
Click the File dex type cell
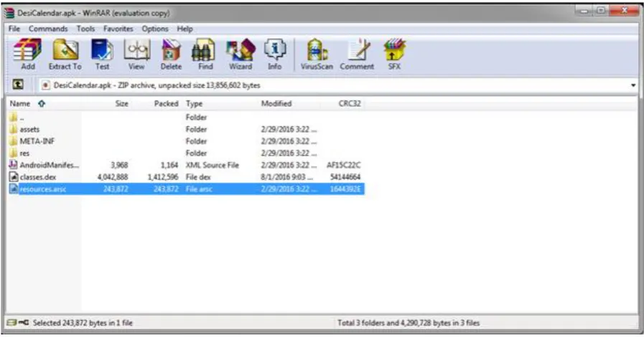click(198, 177)
